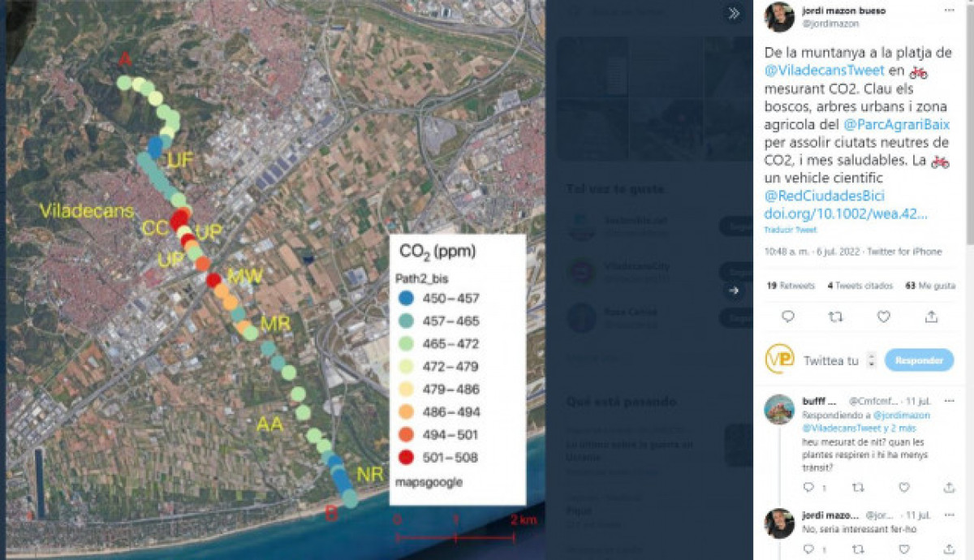Like the bufff reply tweet

click(904, 487)
